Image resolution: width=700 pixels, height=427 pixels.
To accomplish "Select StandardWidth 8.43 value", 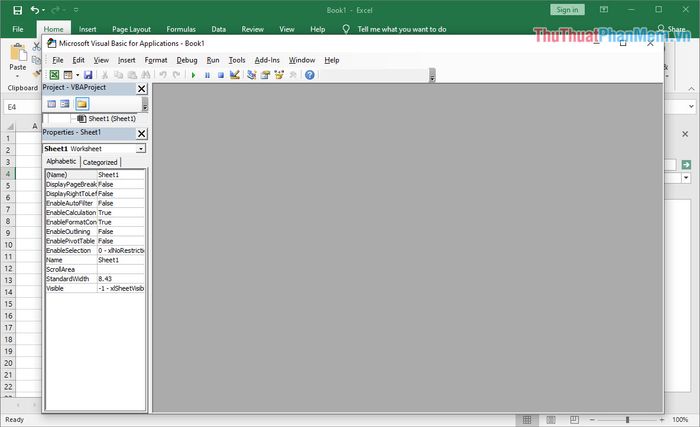I will pos(121,279).
